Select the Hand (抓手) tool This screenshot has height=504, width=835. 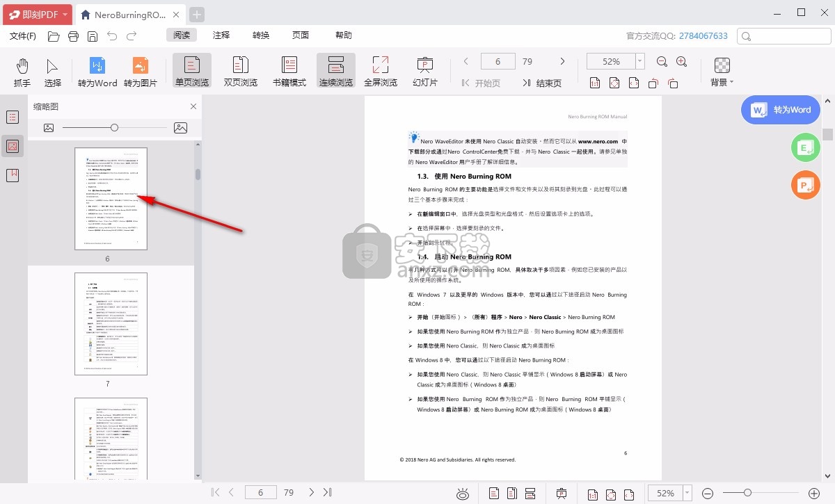[22, 72]
